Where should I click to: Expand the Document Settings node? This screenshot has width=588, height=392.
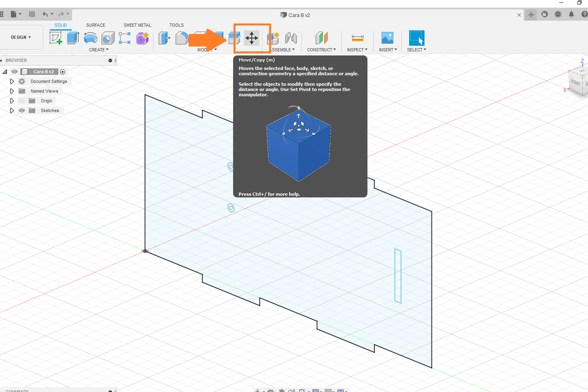click(12, 81)
